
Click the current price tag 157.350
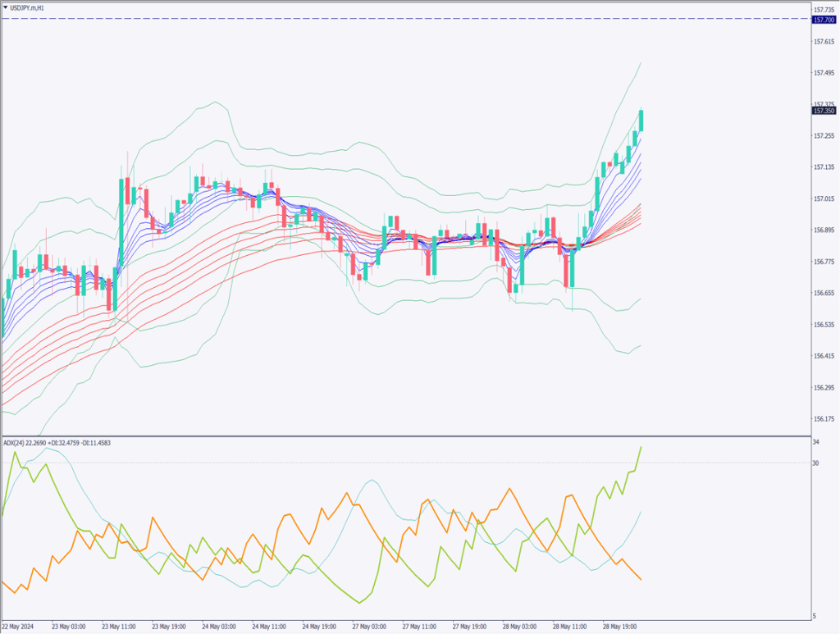coord(824,111)
